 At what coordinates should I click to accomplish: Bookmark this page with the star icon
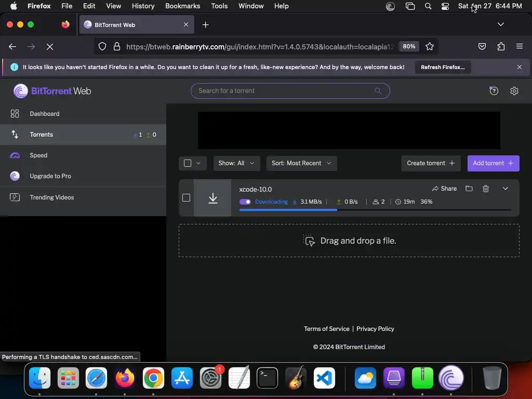(430, 46)
